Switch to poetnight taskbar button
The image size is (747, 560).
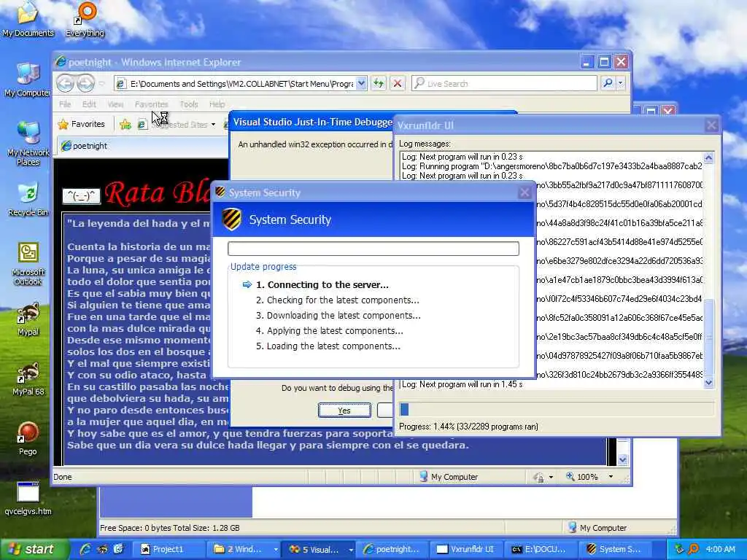[x=392, y=549]
